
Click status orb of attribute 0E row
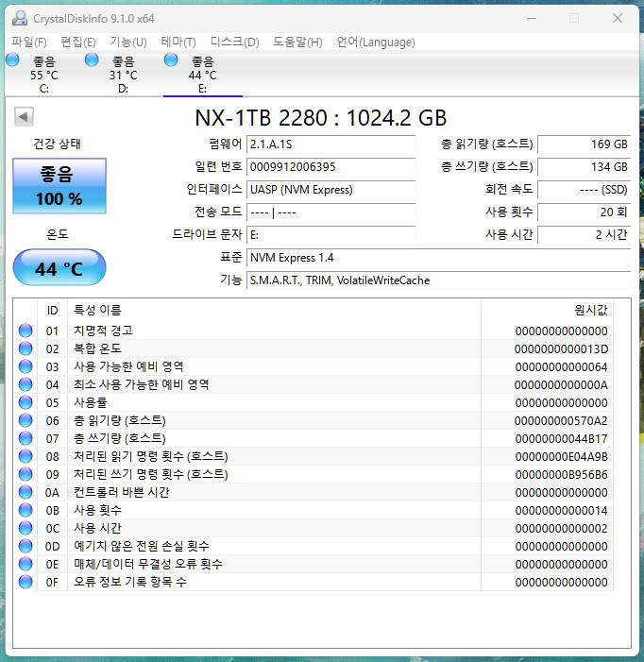[25, 564]
